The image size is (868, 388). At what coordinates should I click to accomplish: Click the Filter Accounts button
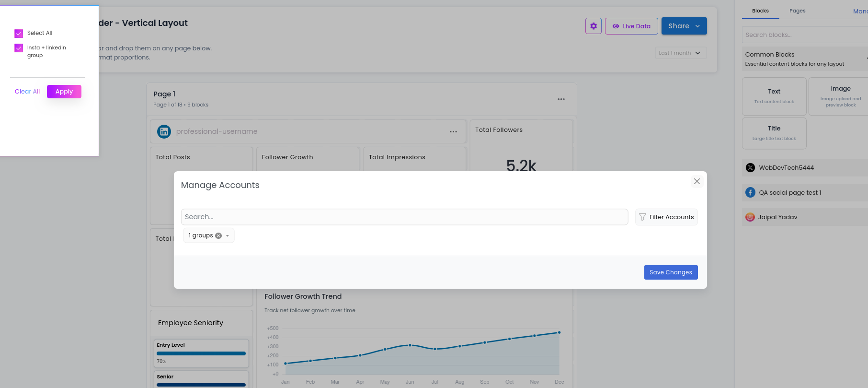pyautogui.click(x=666, y=217)
